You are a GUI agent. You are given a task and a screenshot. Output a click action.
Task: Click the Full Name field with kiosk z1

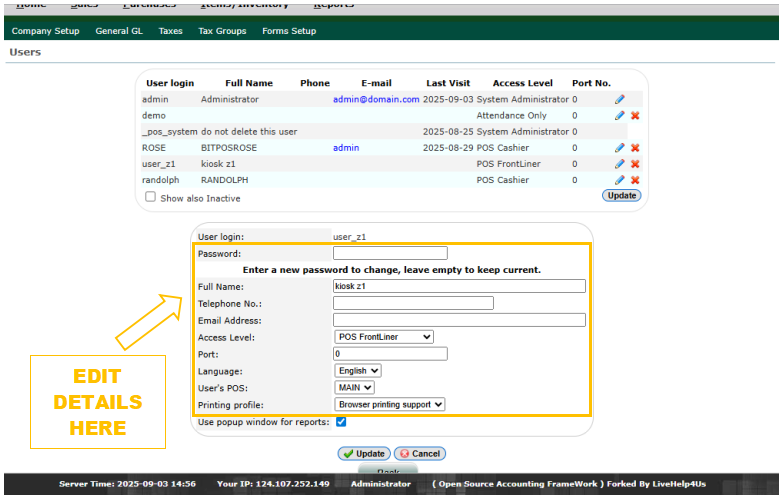click(x=459, y=286)
